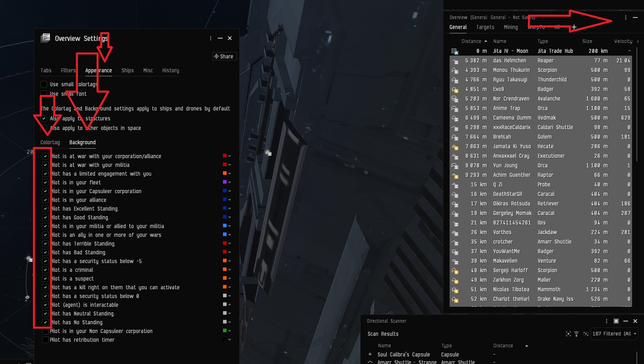Sort Directional Scanner results by Distance header
The width and height of the screenshot is (644, 364).
pyautogui.click(x=503, y=346)
